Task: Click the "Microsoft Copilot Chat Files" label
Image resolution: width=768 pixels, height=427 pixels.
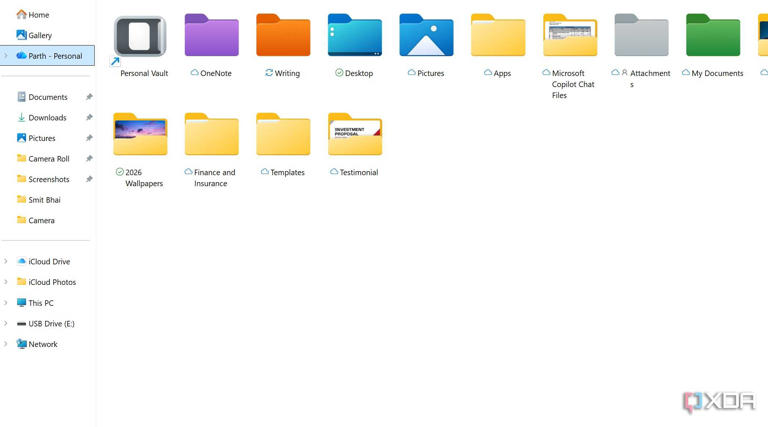Action: [x=573, y=84]
